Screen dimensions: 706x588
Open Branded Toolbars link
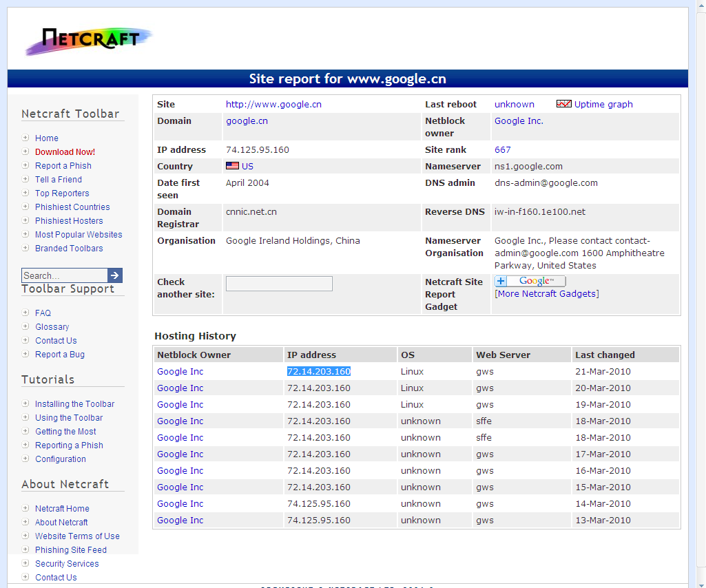[x=69, y=249]
